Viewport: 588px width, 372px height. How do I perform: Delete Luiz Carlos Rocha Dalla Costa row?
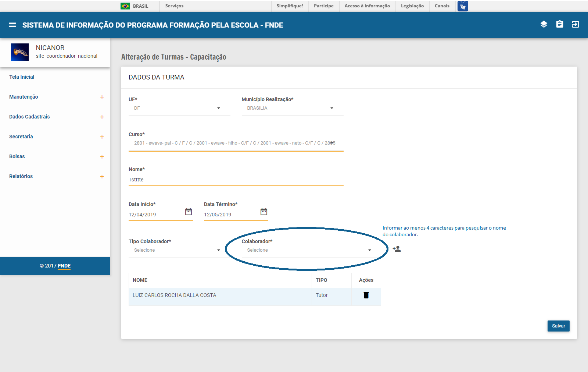point(366,295)
